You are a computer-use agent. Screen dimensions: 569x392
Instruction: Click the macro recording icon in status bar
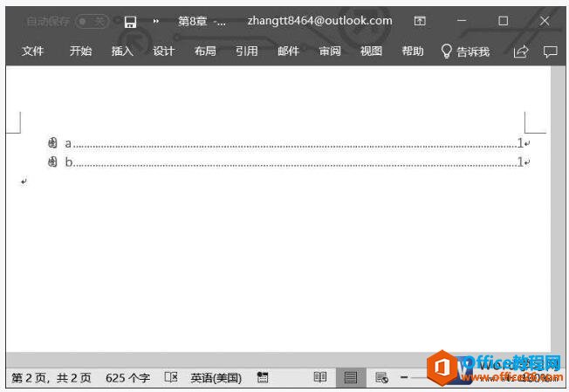[263, 377]
